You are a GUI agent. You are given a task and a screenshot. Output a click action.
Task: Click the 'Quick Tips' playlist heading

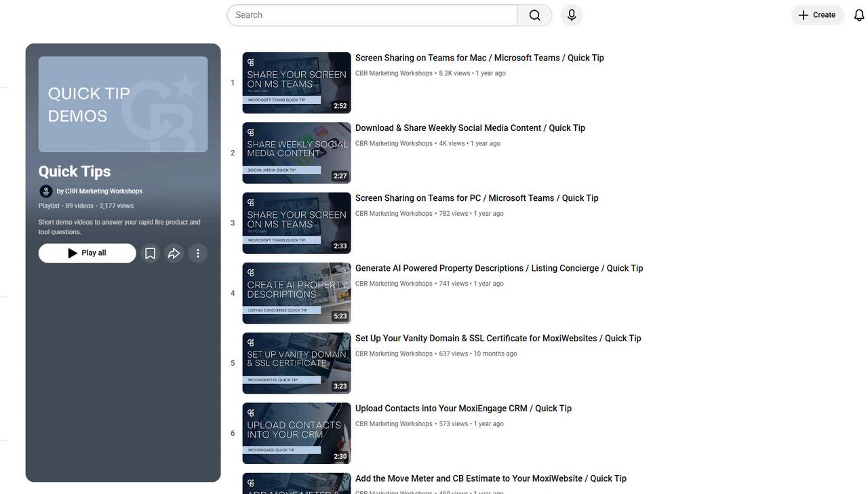point(75,172)
